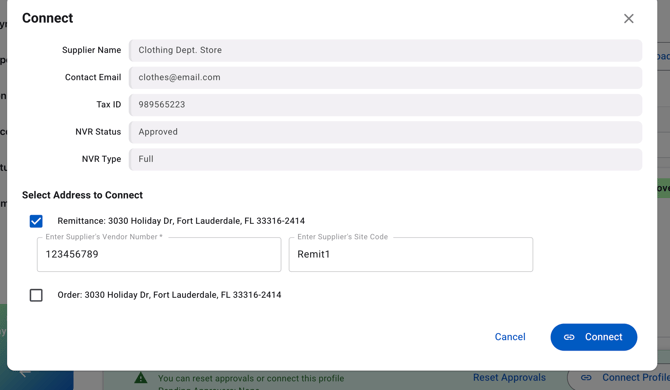Click the Order address text label
Screen dimensions: 670x390
tap(169, 295)
